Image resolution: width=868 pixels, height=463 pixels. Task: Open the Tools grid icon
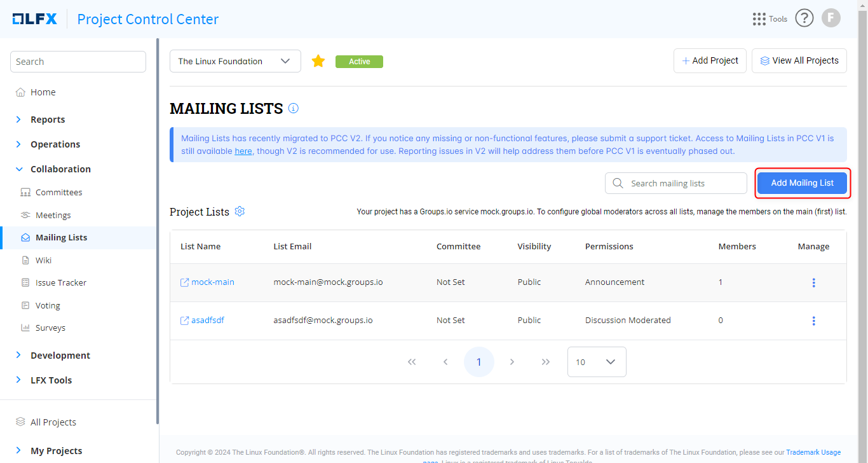[759, 19]
